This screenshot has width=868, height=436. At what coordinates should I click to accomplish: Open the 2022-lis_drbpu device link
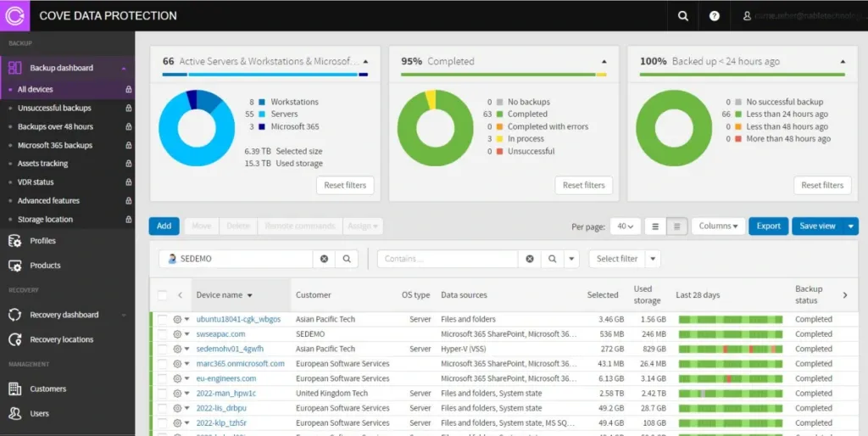click(221, 408)
